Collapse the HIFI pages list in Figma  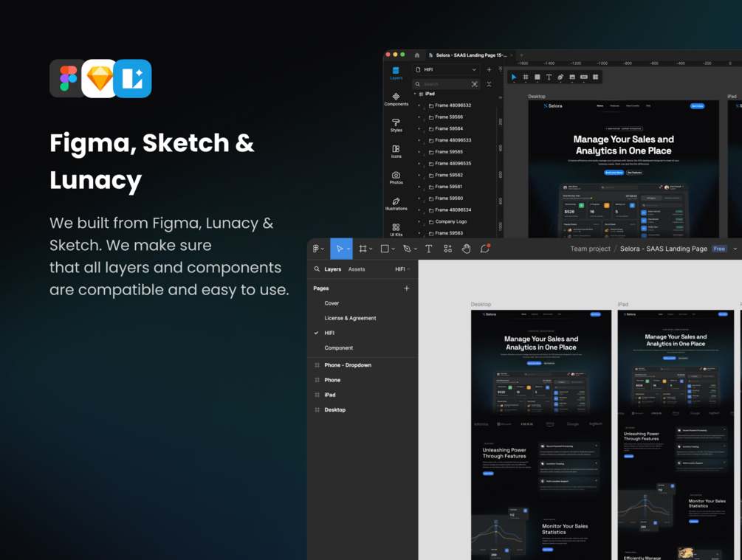pos(402,269)
